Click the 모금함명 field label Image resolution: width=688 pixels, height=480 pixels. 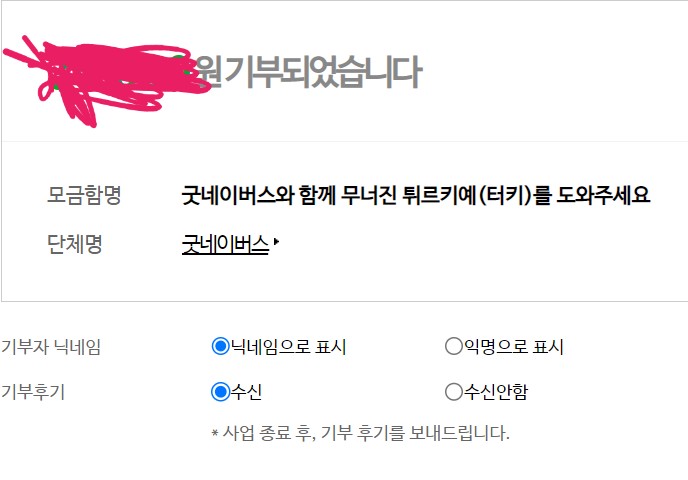click(84, 195)
